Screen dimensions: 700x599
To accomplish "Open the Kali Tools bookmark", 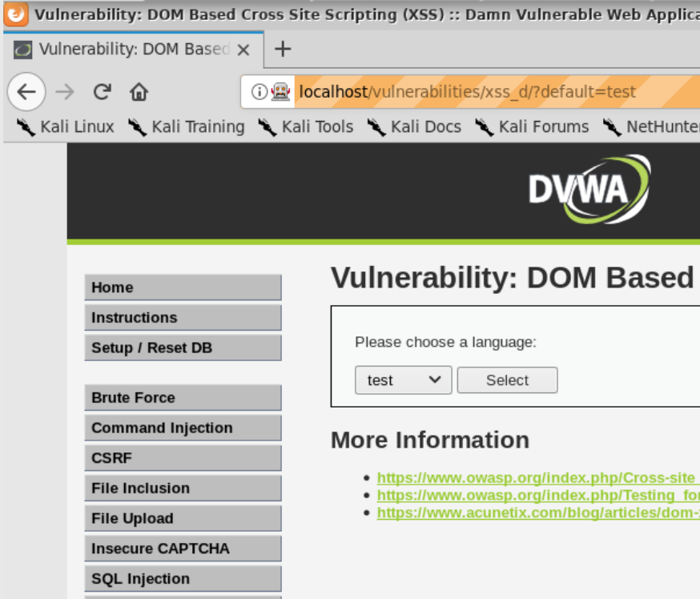I will pyautogui.click(x=306, y=127).
